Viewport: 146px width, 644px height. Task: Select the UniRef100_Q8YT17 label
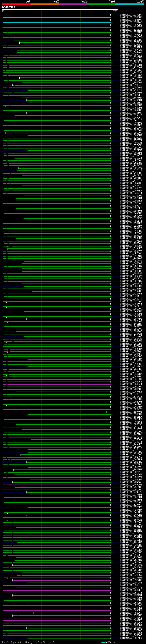point(131,63)
